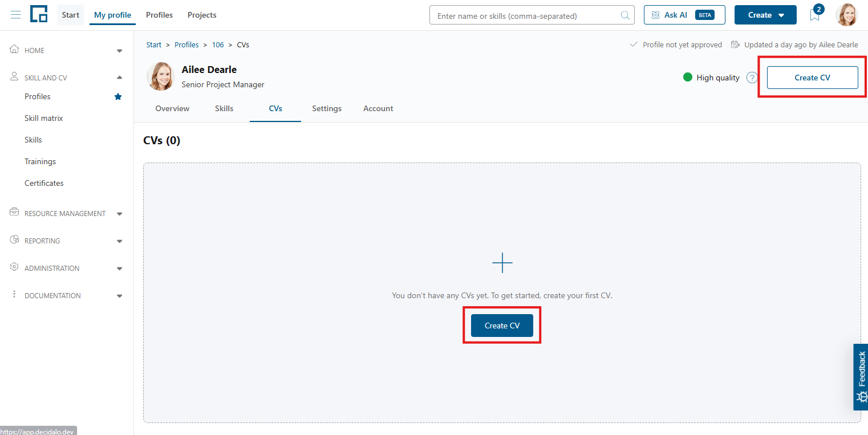Click Ailee Dearle's profile photo
Image resolution: width=868 pixels, height=435 pixels.
160,76
